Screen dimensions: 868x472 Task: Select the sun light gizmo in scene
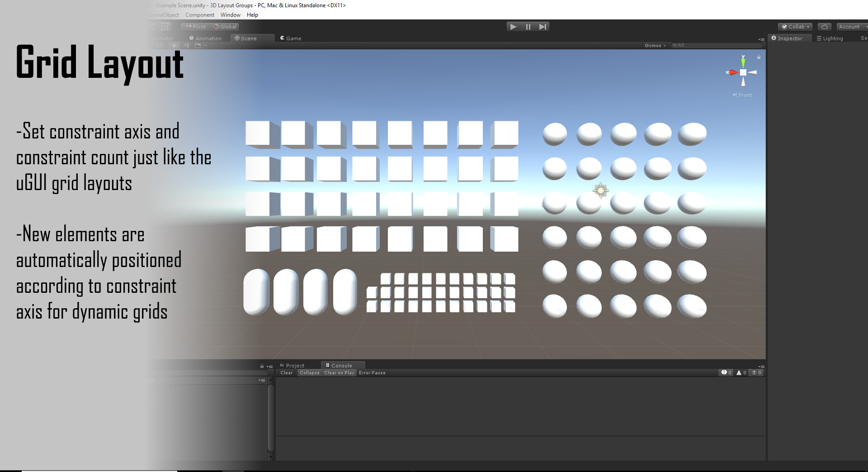pyautogui.click(x=600, y=191)
